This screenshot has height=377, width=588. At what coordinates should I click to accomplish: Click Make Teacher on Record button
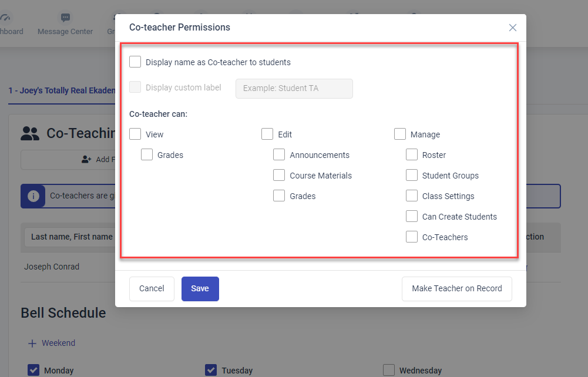pyautogui.click(x=457, y=288)
